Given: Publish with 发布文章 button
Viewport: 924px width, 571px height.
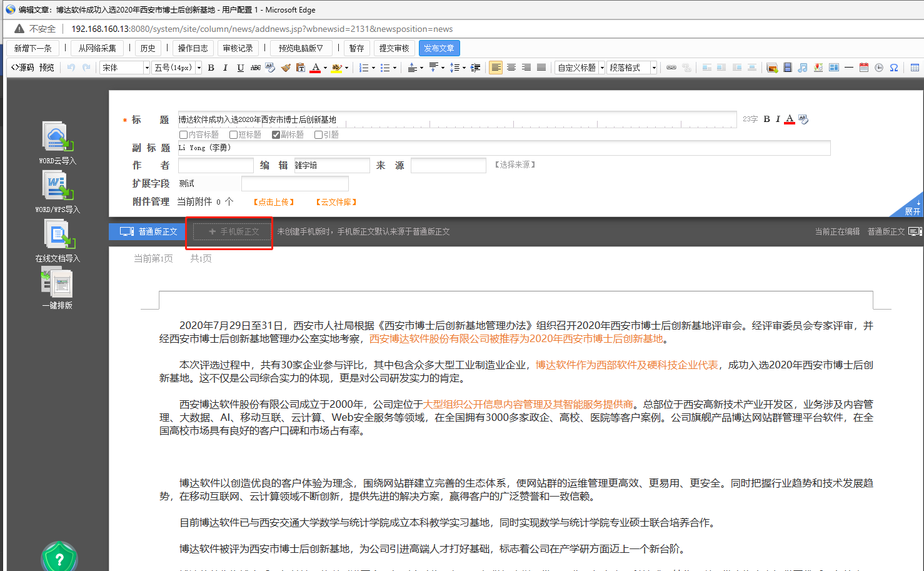Looking at the screenshot, I should coord(439,48).
